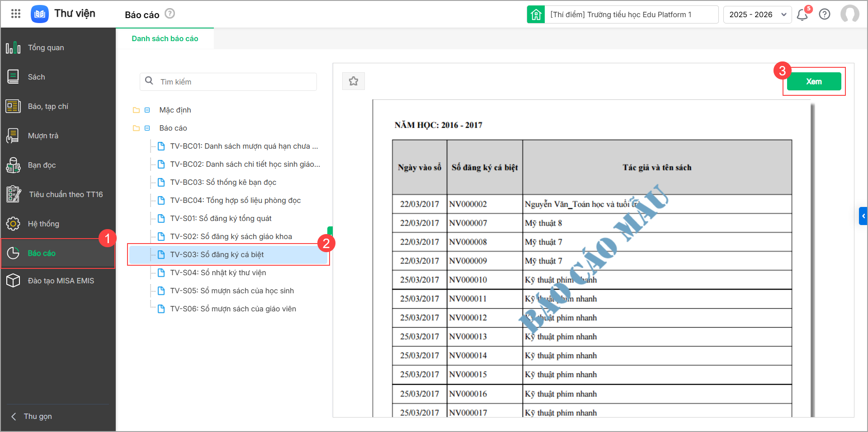Image resolution: width=868 pixels, height=432 pixels.
Task: Select TV-BC04: Tổng hợp số liệu phòng đọc
Action: 236,200
